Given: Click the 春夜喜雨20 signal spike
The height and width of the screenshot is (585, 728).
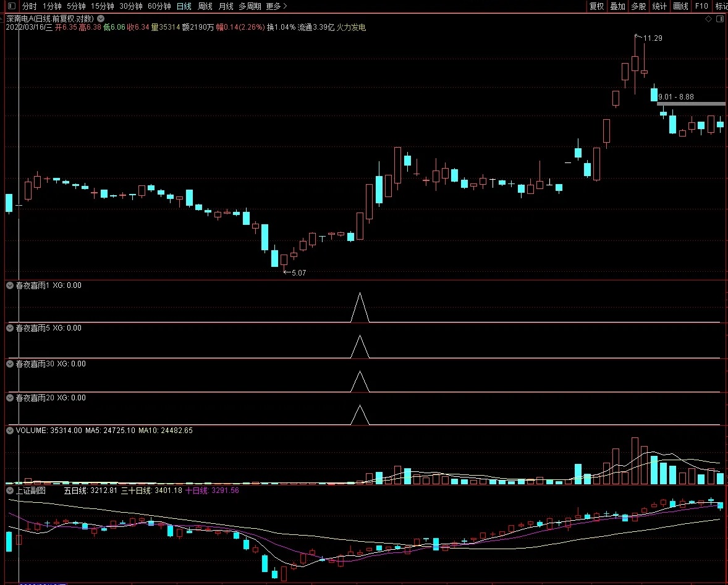Looking at the screenshot, I should (360, 415).
